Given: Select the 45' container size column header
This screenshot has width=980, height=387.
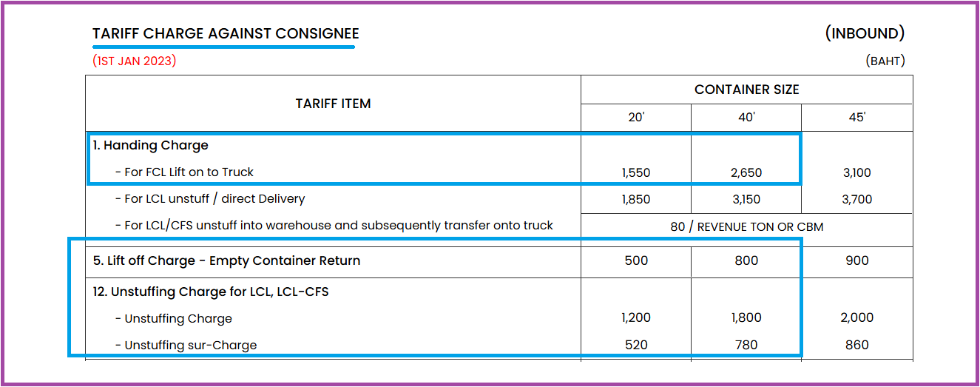Looking at the screenshot, I should click(x=857, y=118).
